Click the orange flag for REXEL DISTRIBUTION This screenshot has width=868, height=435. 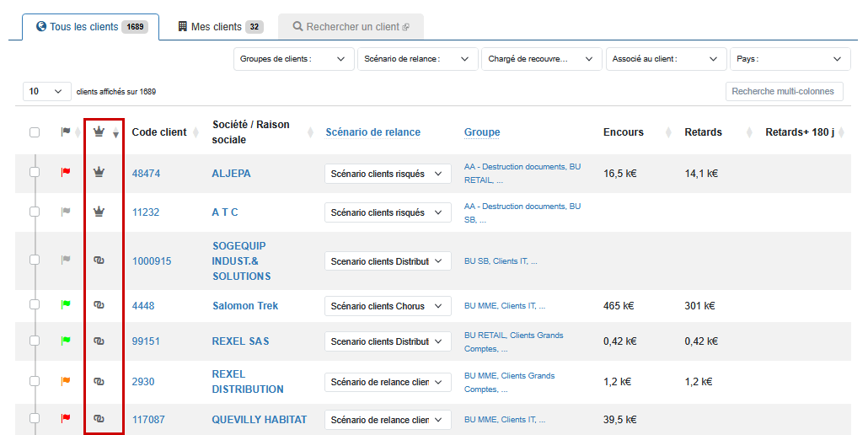click(x=66, y=381)
